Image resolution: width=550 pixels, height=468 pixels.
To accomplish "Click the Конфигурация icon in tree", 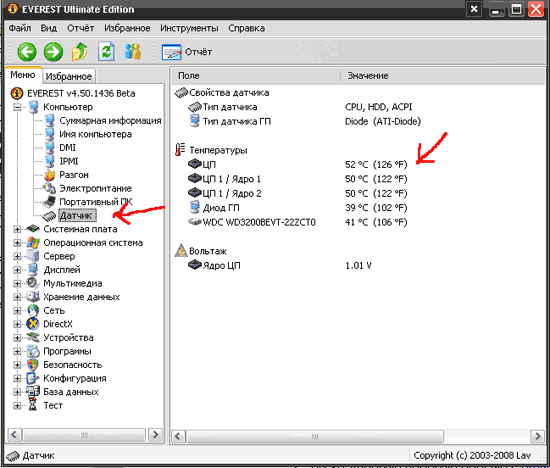I will tap(33, 379).
